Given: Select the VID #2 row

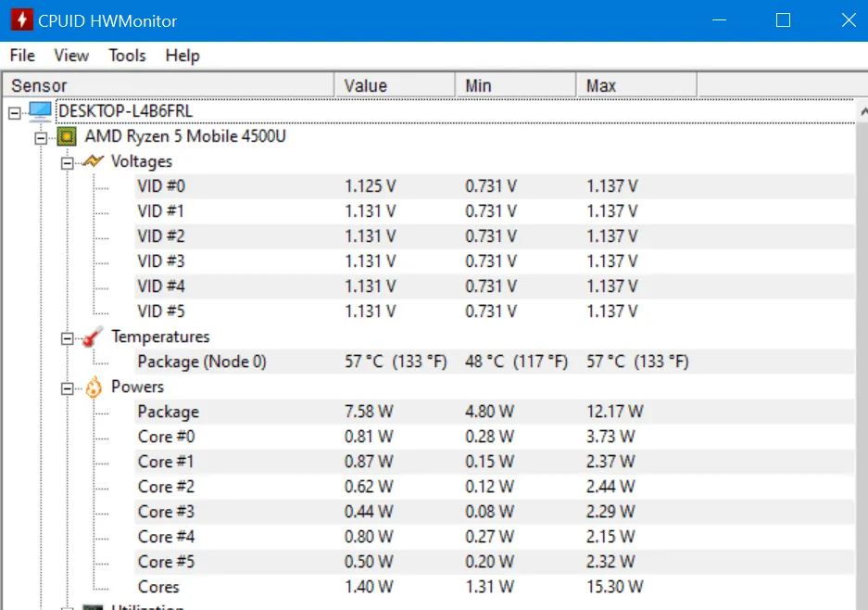Looking at the screenshot, I should pyautogui.click(x=495, y=236).
